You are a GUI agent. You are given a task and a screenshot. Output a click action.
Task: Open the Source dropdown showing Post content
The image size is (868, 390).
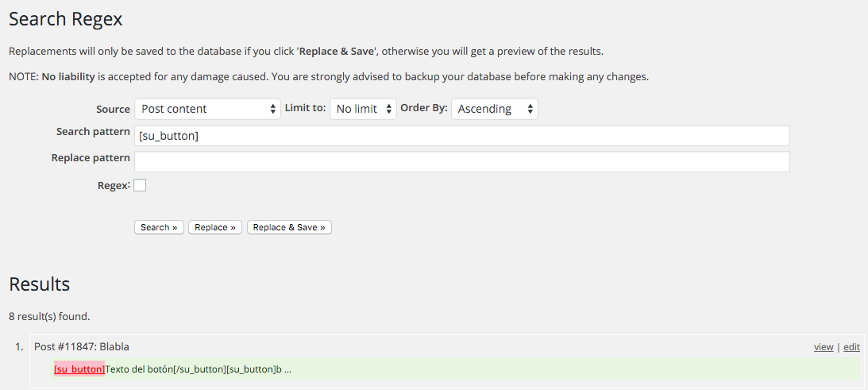click(206, 109)
